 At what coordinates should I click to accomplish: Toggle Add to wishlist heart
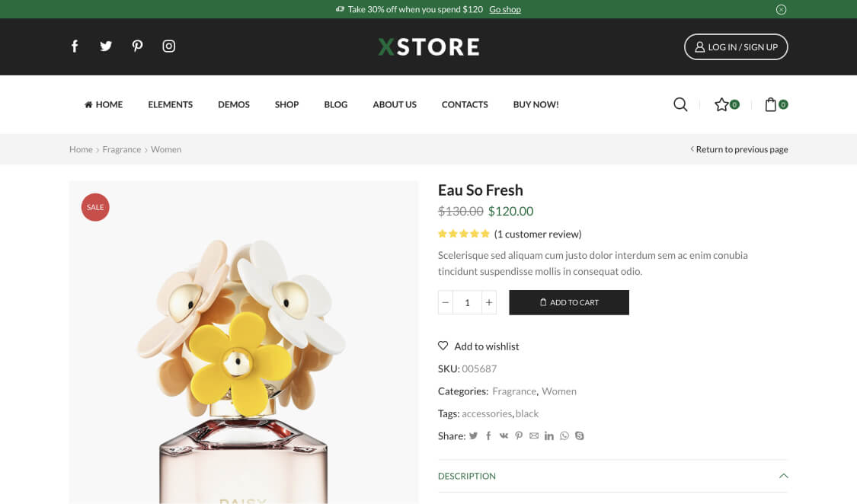click(443, 346)
